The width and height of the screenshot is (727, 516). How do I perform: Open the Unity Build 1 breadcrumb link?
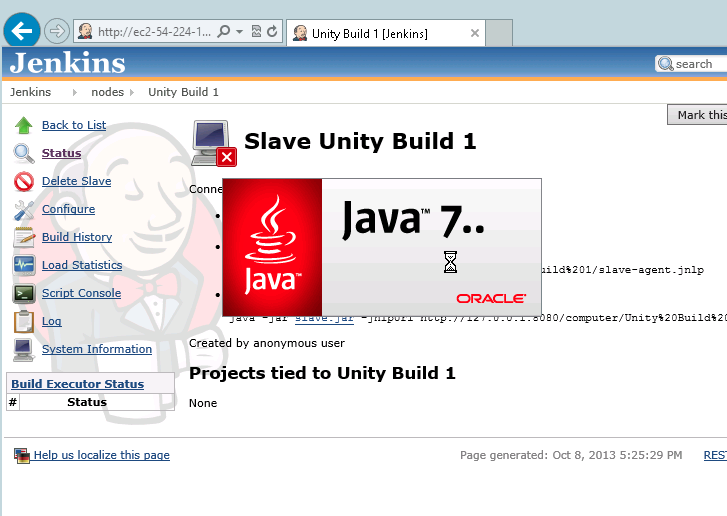(x=183, y=92)
